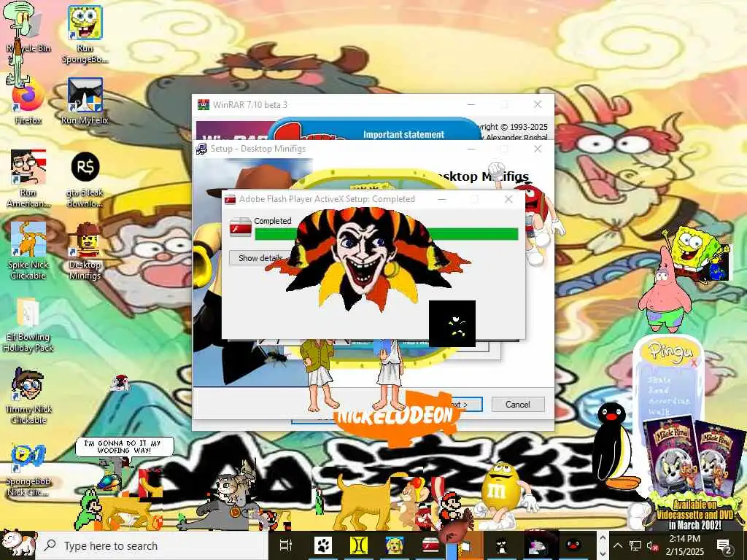Select the gta 6 leak download icon
747x560 pixels.
click(85, 180)
